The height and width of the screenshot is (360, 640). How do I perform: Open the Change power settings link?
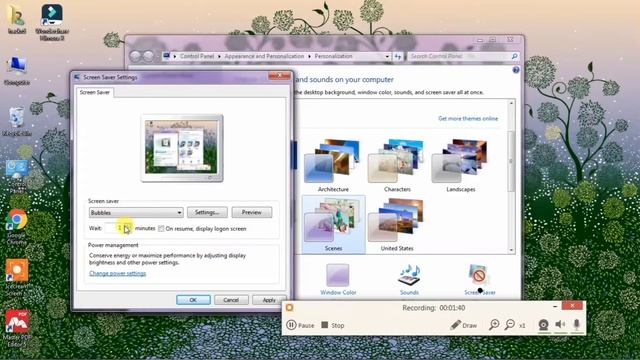coord(118,273)
